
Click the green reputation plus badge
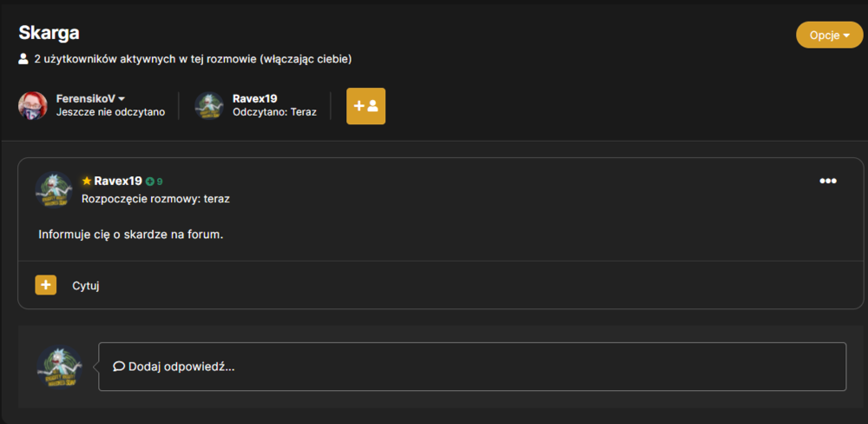(154, 182)
